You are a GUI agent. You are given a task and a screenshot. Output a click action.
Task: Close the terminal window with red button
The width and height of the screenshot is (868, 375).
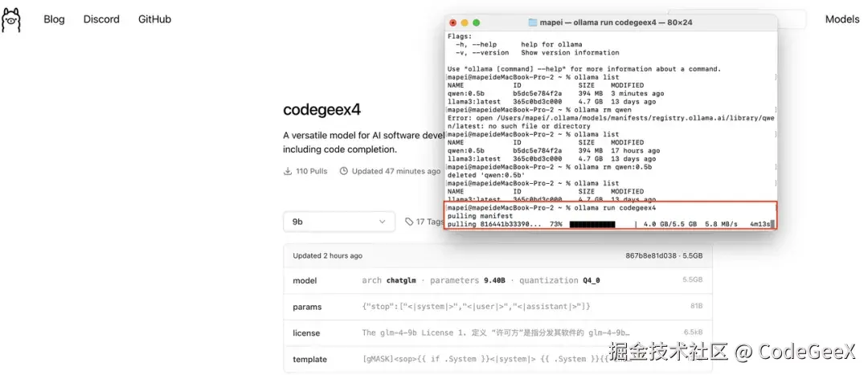point(452,22)
